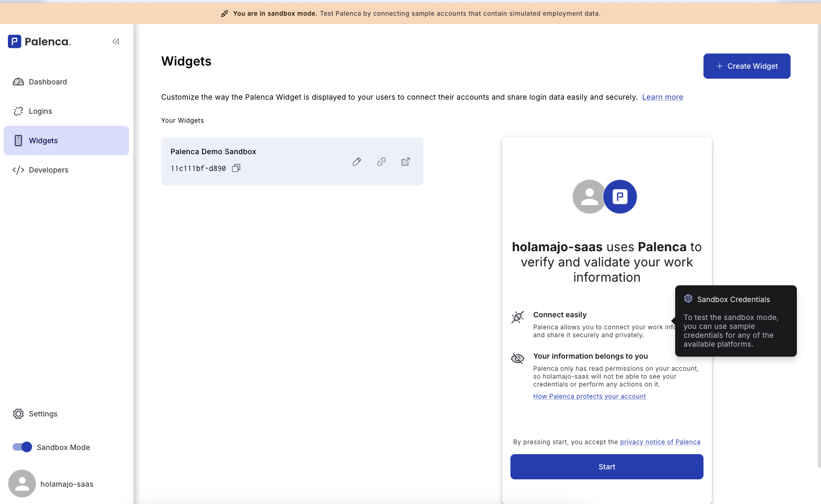Follow the Learn more link

663,97
